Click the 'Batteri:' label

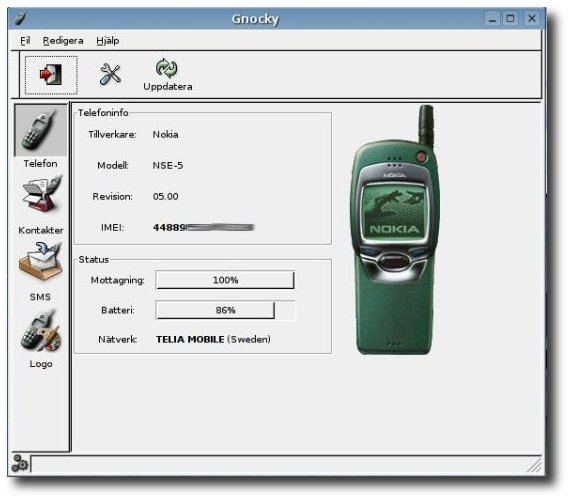coord(117,310)
